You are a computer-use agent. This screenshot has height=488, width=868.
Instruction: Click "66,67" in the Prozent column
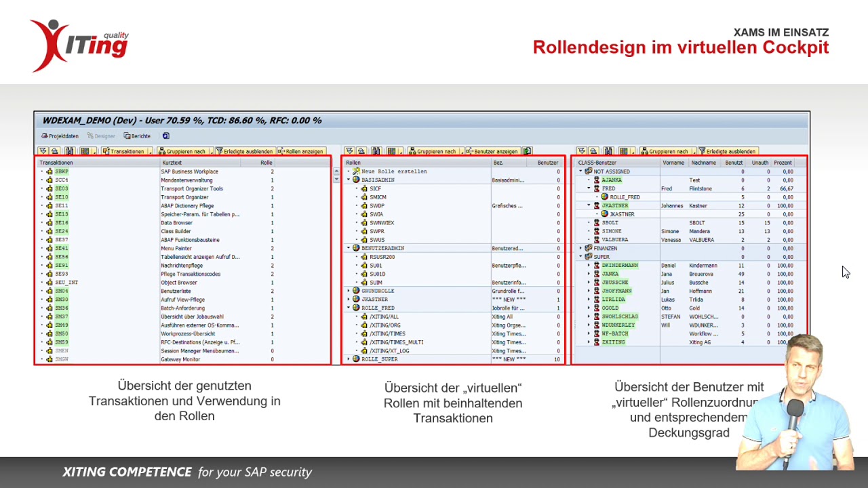click(x=787, y=189)
